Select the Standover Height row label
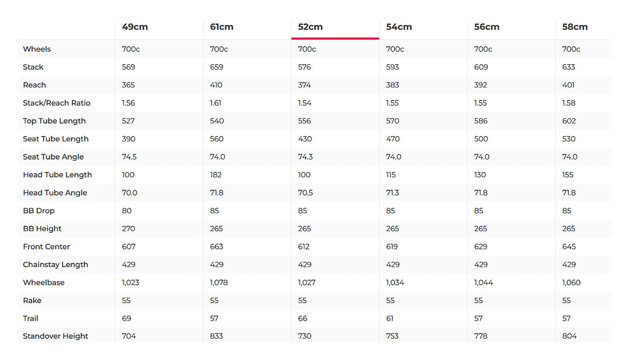Image resolution: width=644 pixels, height=362 pixels. point(56,336)
